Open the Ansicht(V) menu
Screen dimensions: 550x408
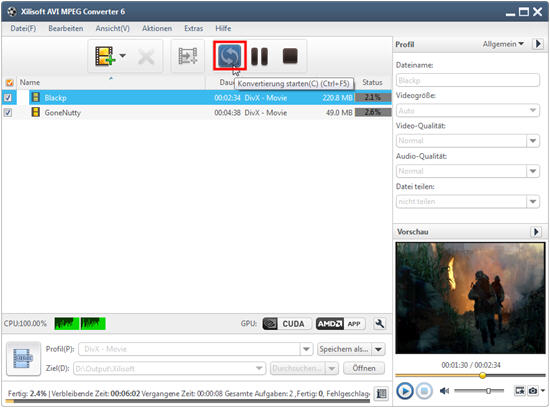[x=113, y=28]
